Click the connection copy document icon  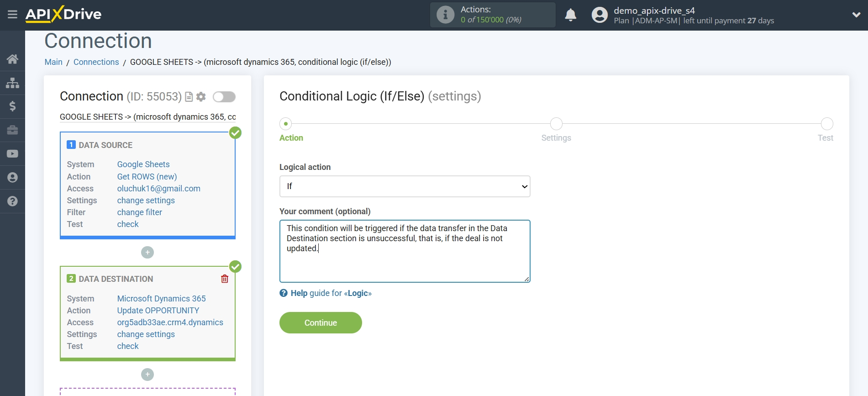tap(189, 97)
